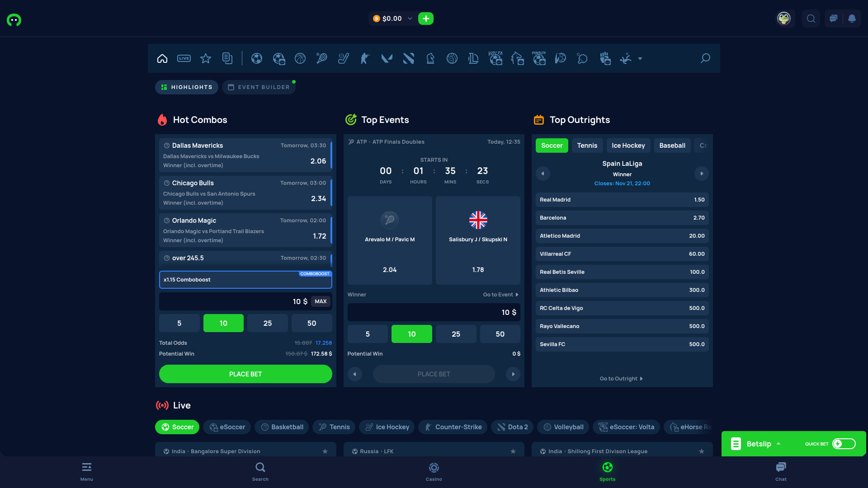Select the eSoccer filter in the Live section

[227, 427]
